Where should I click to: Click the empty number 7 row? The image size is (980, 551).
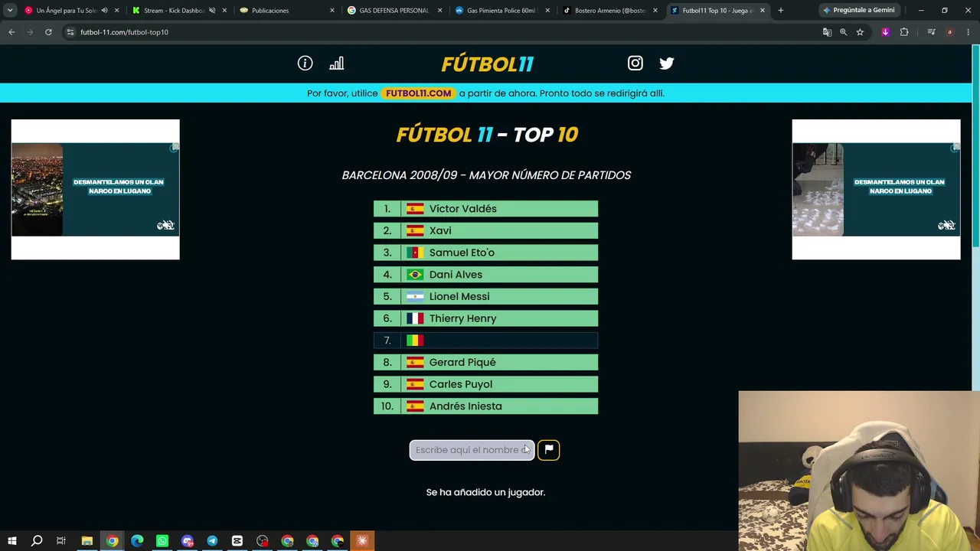click(x=485, y=341)
